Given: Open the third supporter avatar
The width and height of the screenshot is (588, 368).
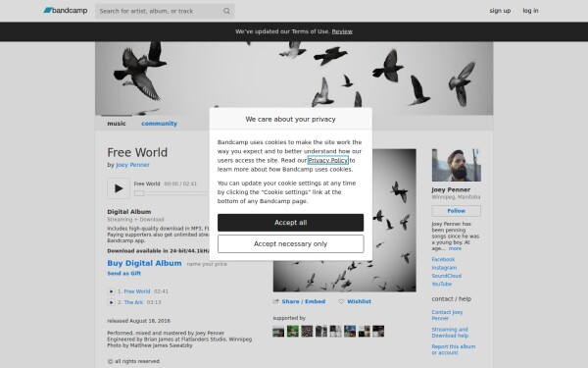Looking at the screenshot, I should point(307,332).
